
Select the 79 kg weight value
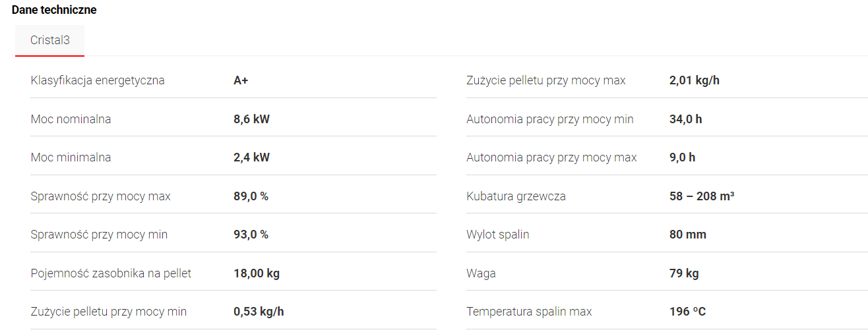pos(683,273)
